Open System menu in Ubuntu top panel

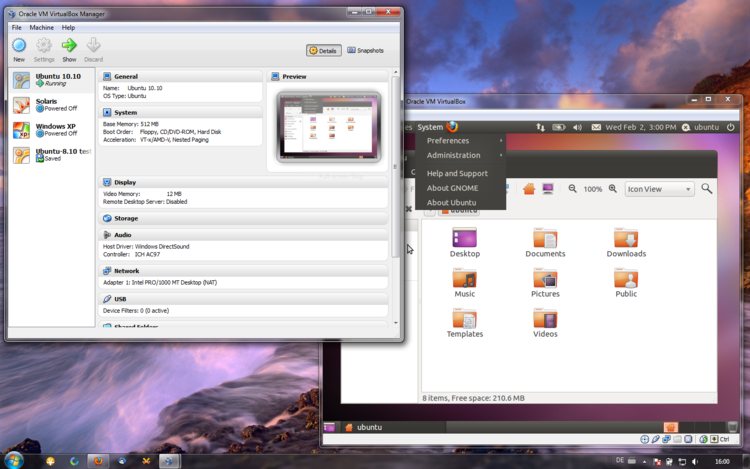(x=430, y=127)
